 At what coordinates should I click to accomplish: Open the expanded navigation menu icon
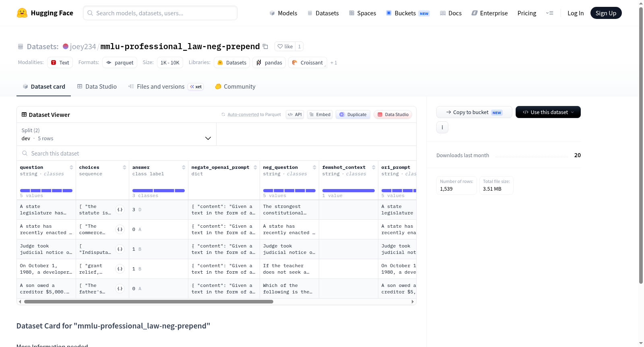(549, 13)
